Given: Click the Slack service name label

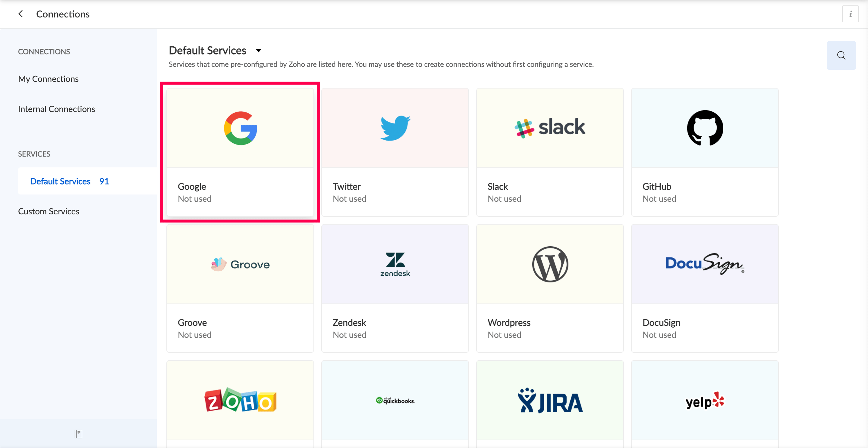Looking at the screenshot, I should coord(497,186).
